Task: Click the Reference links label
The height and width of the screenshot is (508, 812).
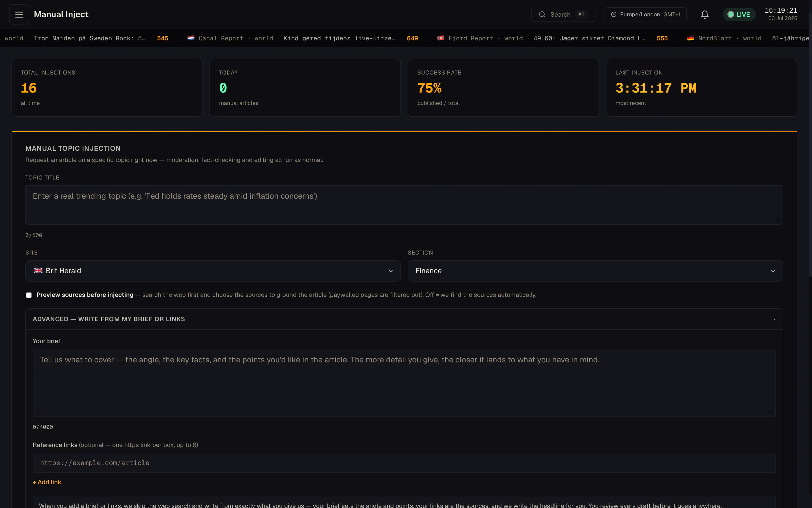Action: point(55,445)
